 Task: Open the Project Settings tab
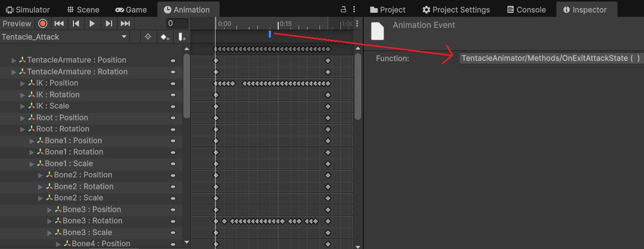coord(456,10)
